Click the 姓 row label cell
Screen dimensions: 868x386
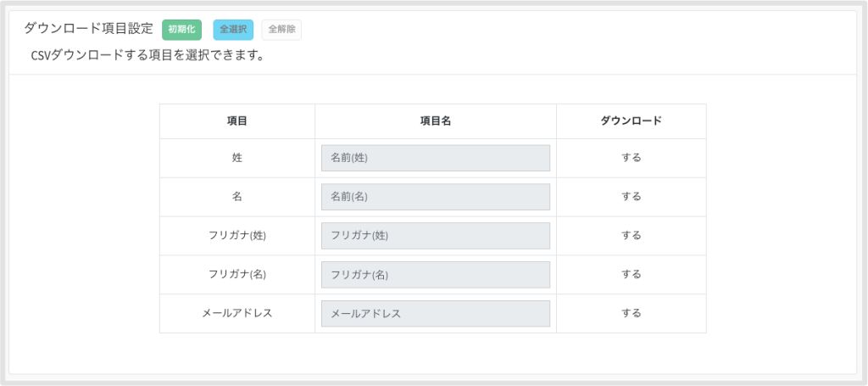[237, 158]
